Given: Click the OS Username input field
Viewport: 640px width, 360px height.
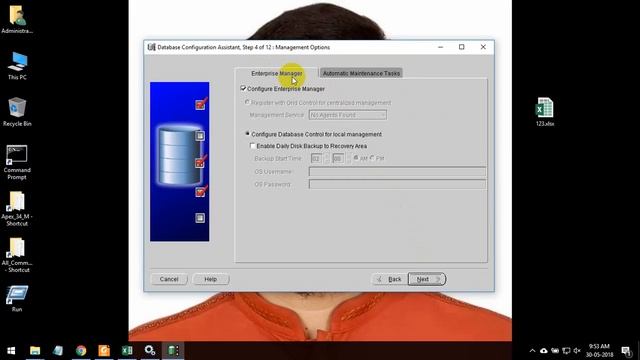Looking at the screenshot, I should pos(397,171).
